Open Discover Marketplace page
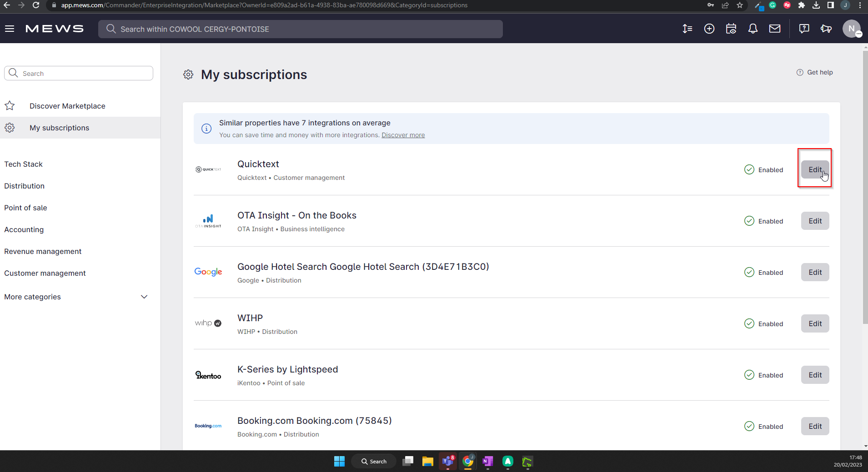This screenshot has width=868, height=472. tap(67, 106)
